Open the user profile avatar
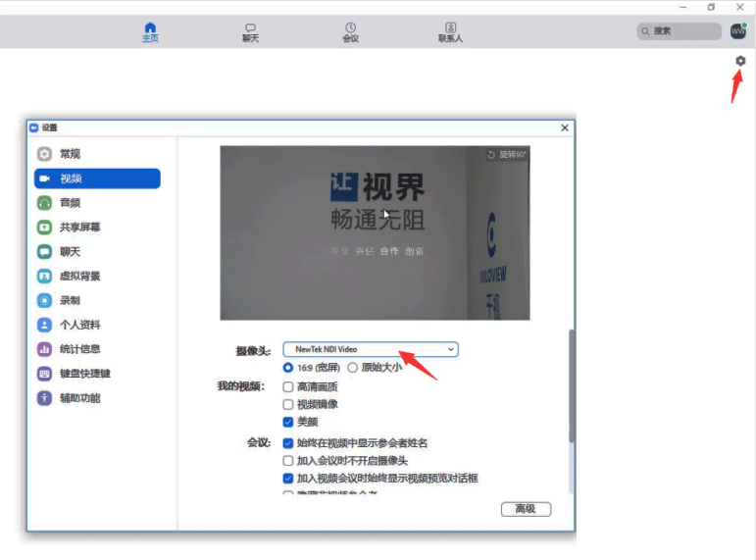Viewport: 756px width, 560px height. click(738, 30)
